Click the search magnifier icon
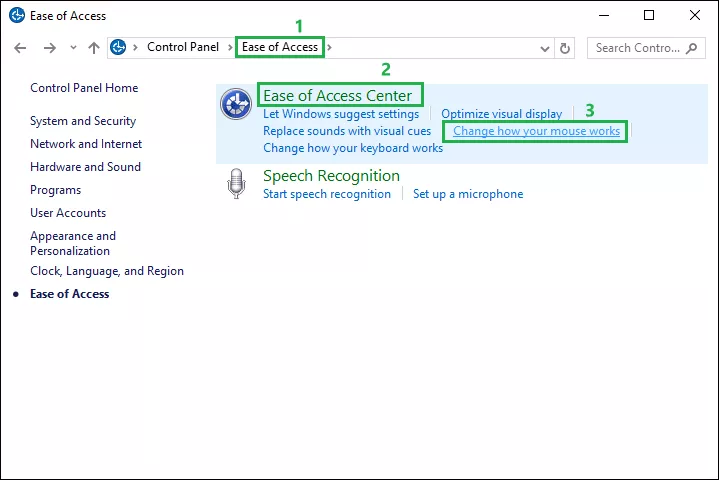719x480 pixels. (x=691, y=48)
